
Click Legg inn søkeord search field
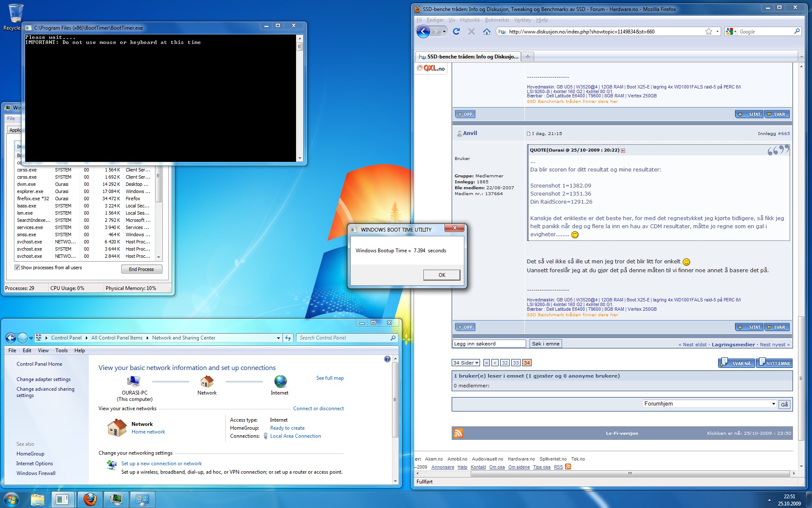click(489, 344)
